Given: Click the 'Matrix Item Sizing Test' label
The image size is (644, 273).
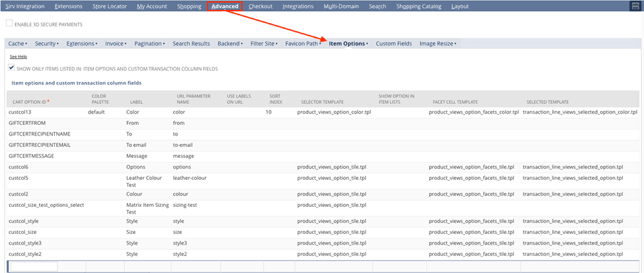Looking at the screenshot, I should pos(148,208).
